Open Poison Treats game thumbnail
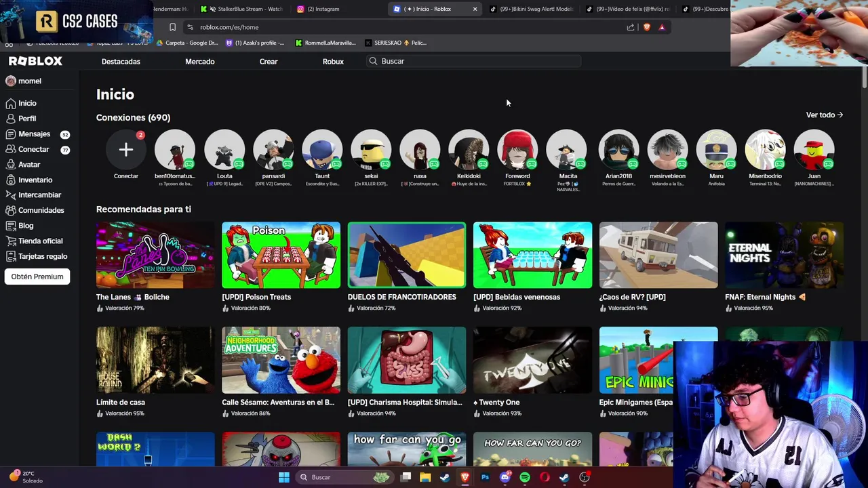This screenshot has width=868, height=488. pos(281,255)
